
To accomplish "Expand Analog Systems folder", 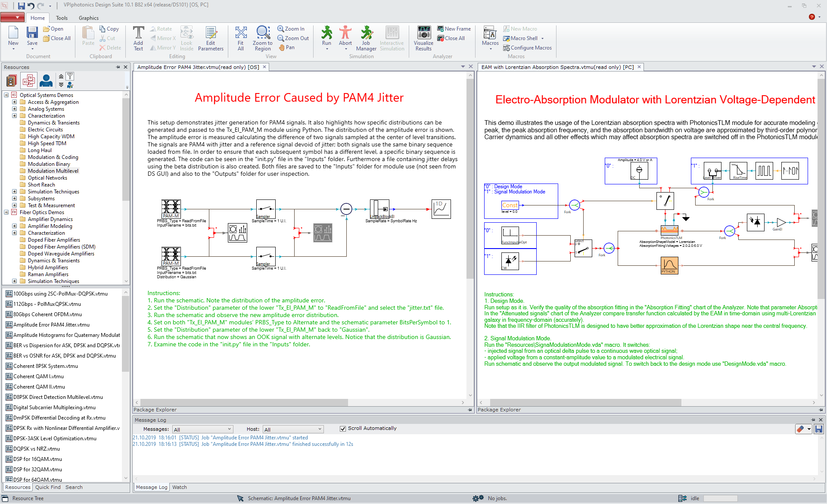I will tap(14, 109).
